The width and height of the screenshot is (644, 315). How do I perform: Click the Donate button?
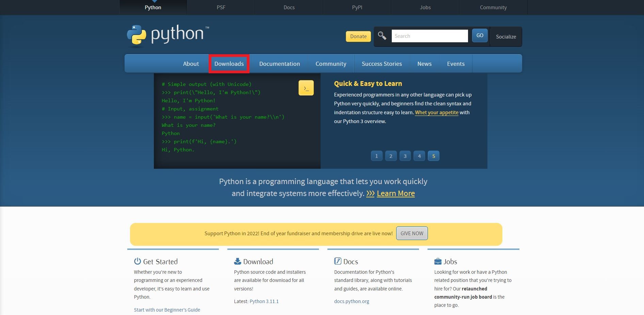(x=358, y=36)
